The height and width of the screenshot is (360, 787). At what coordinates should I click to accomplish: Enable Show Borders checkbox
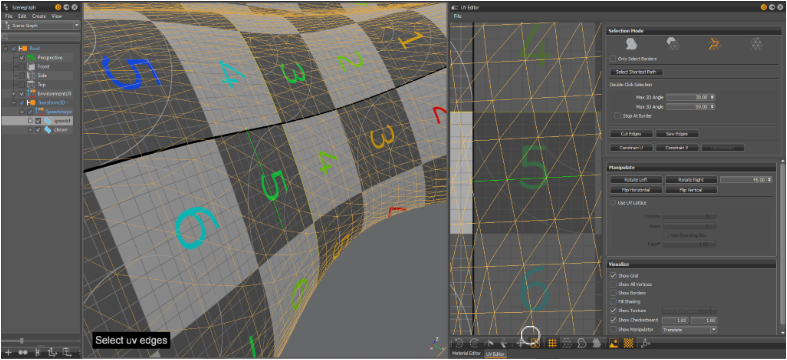tap(613, 293)
